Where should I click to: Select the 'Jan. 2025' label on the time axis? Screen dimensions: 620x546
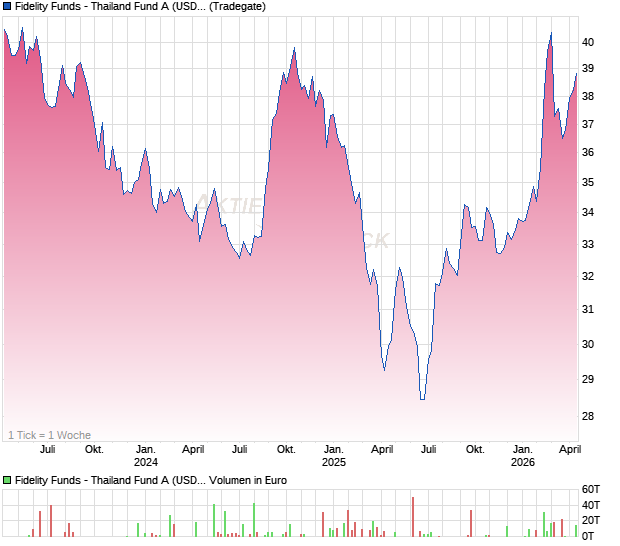point(333,456)
